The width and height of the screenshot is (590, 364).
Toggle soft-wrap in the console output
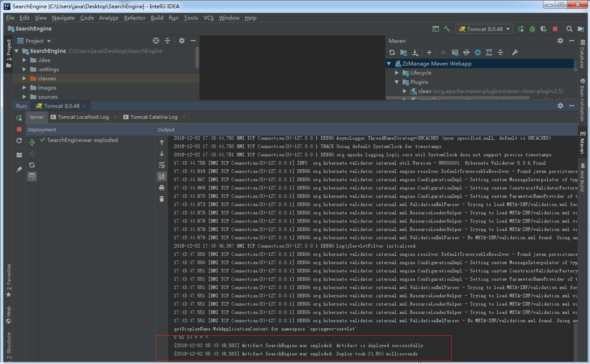click(162, 165)
